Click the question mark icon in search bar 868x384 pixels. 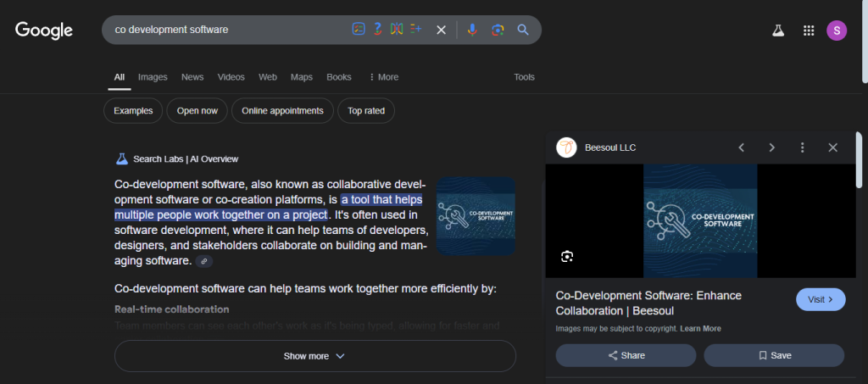(x=377, y=30)
